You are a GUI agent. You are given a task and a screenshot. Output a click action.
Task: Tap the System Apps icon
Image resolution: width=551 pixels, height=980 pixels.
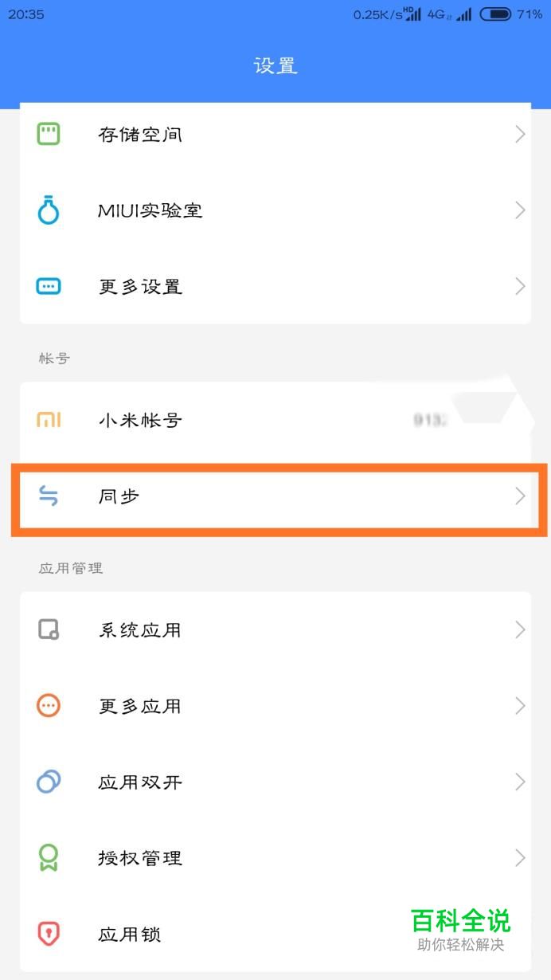pos(49,629)
